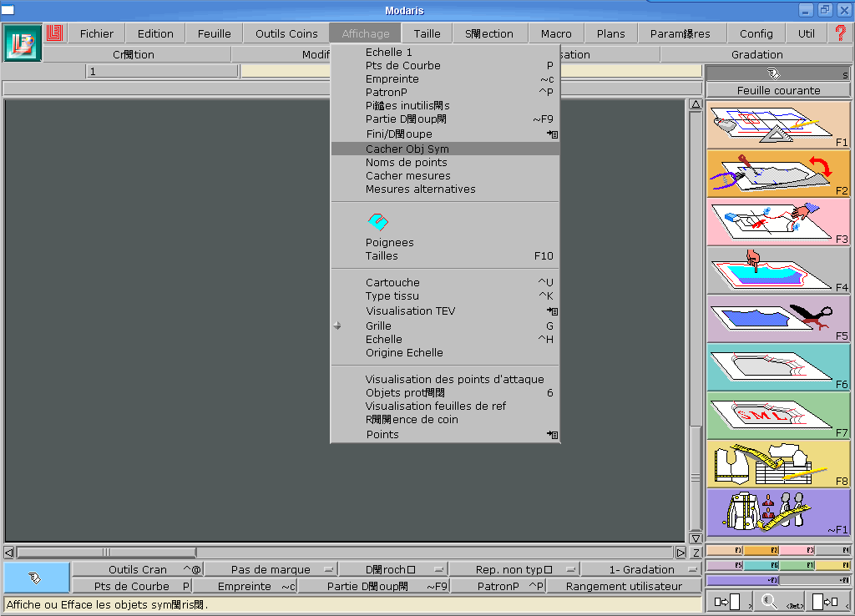The image size is (855, 616).
Task: Open the F1 creation tools panel icon
Action: point(778,125)
